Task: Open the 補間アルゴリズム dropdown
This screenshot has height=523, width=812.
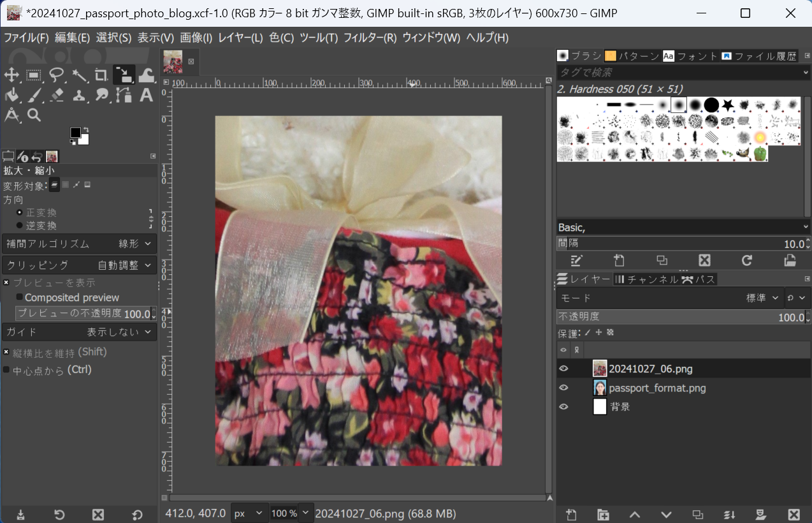Action: click(x=79, y=244)
